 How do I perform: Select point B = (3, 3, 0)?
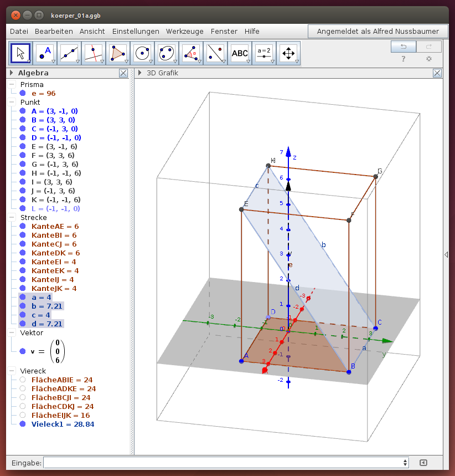53,120
